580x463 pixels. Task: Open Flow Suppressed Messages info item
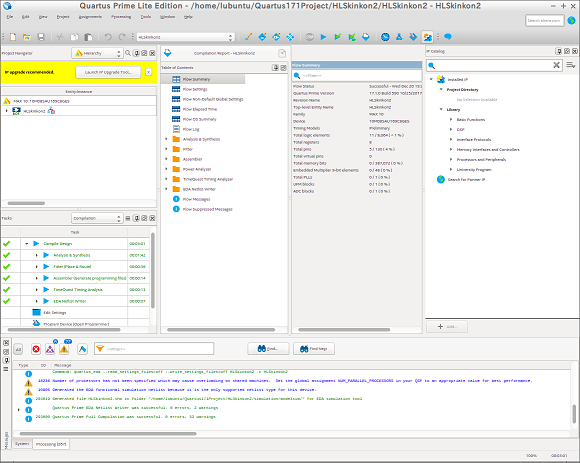pyautogui.click(x=203, y=209)
